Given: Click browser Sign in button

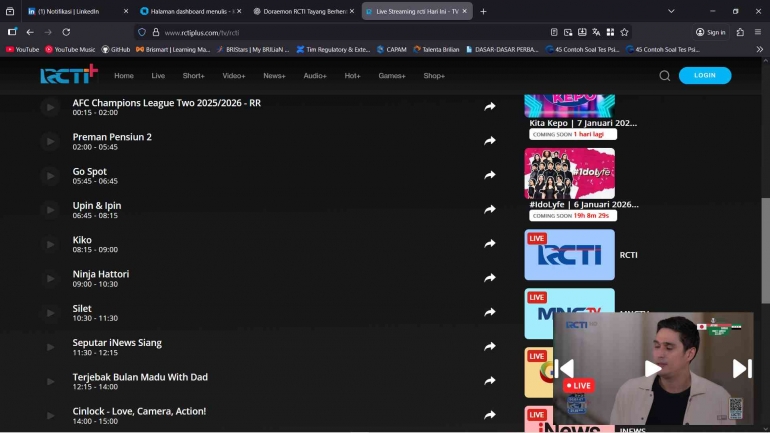Looking at the screenshot, I should pyautogui.click(x=711, y=32).
